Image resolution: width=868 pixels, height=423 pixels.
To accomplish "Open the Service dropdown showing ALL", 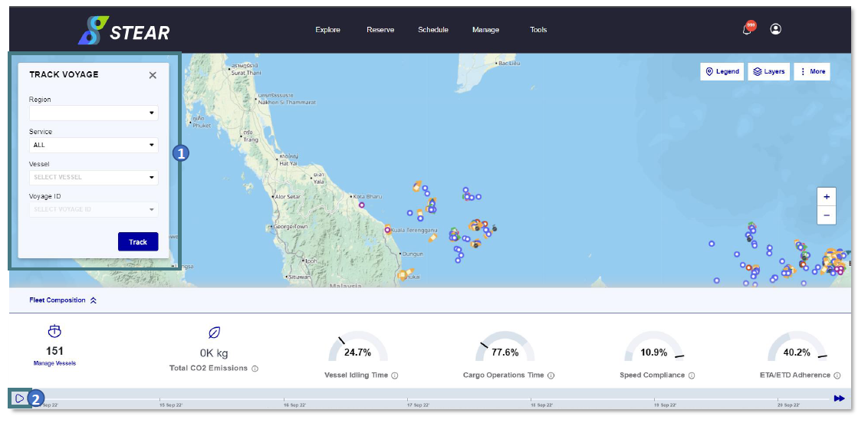I will (94, 145).
